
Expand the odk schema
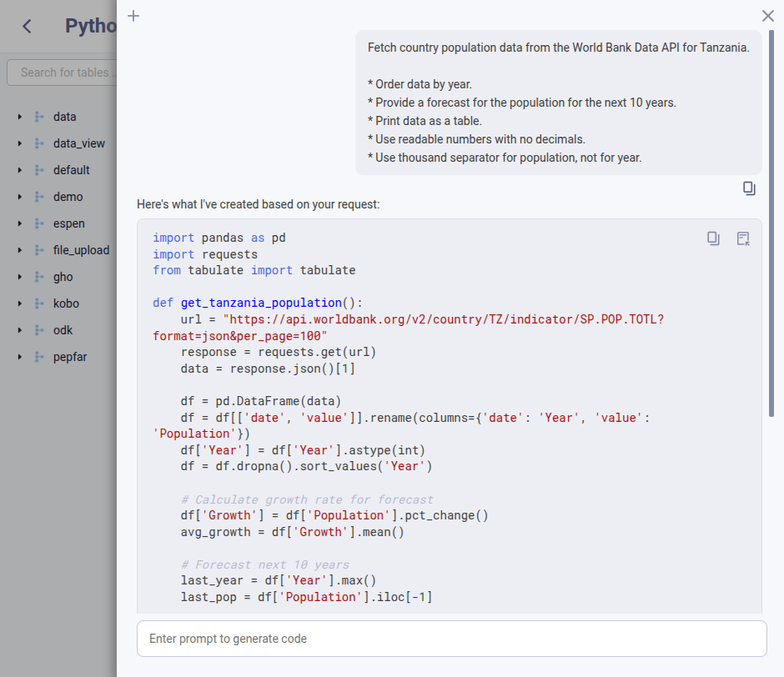point(19,330)
